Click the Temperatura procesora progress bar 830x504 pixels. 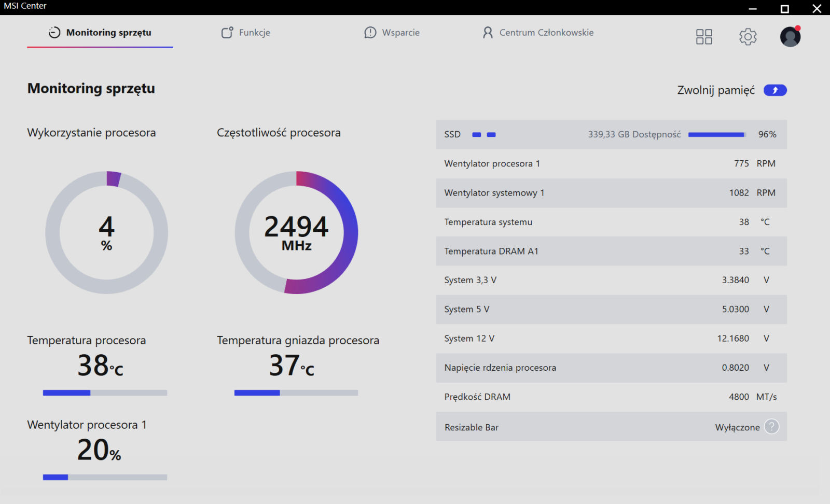[x=105, y=393]
